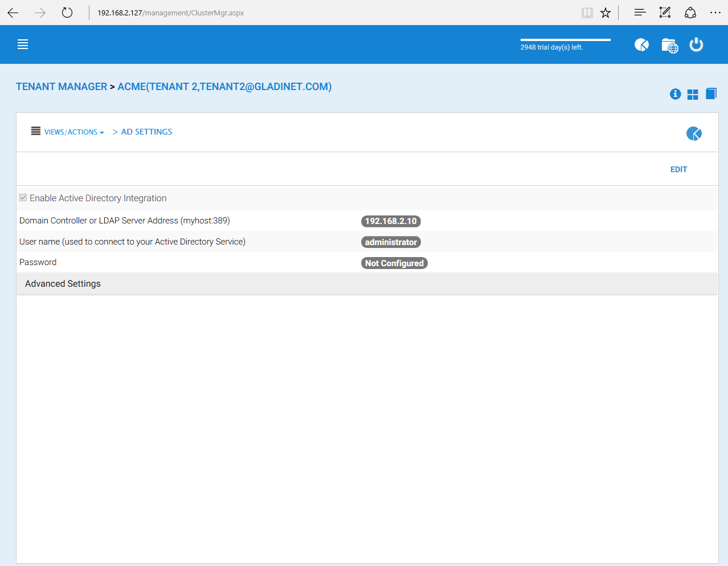Log out using the power icon
728x566 pixels.
pyautogui.click(x=696, y=44)
